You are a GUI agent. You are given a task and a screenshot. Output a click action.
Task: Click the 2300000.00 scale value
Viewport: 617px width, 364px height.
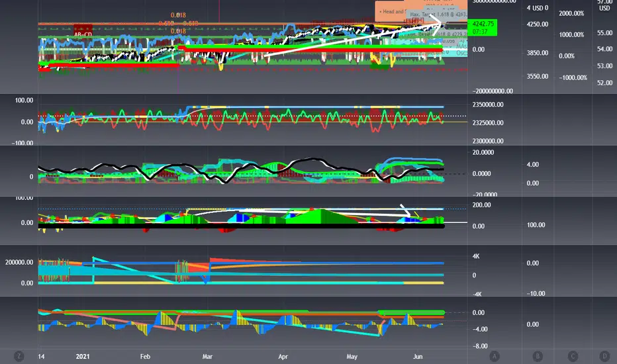(488, 141)
